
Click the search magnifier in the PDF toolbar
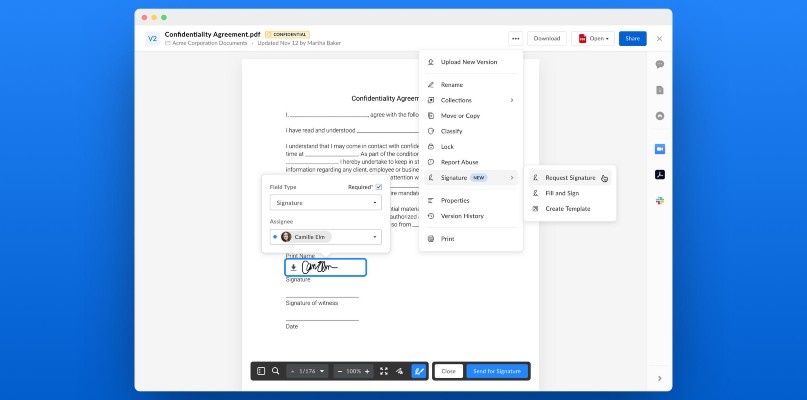275,371
